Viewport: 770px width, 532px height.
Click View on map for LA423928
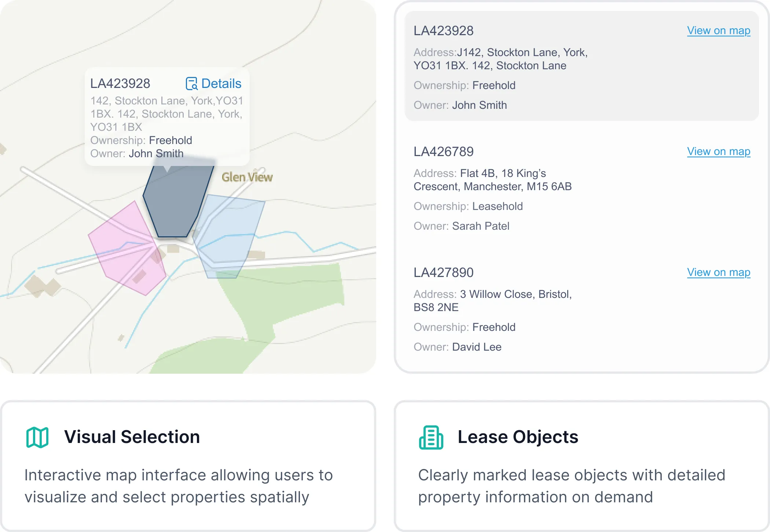[718, 31]
